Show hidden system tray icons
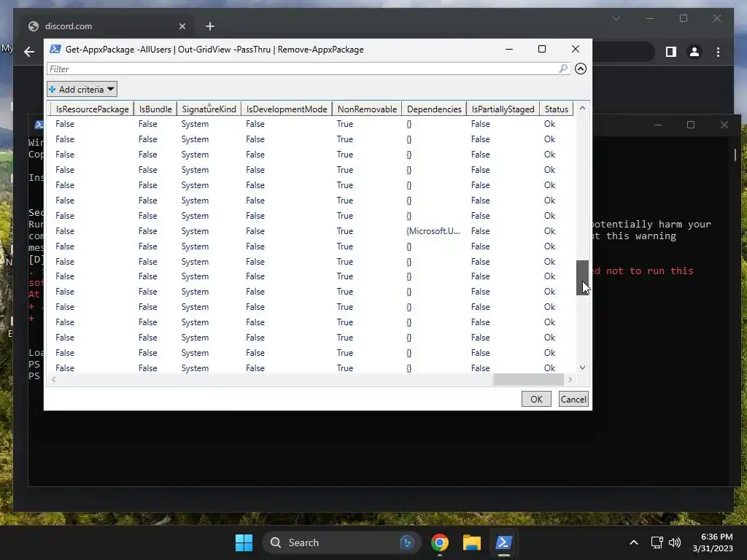 tap(634, 542)
